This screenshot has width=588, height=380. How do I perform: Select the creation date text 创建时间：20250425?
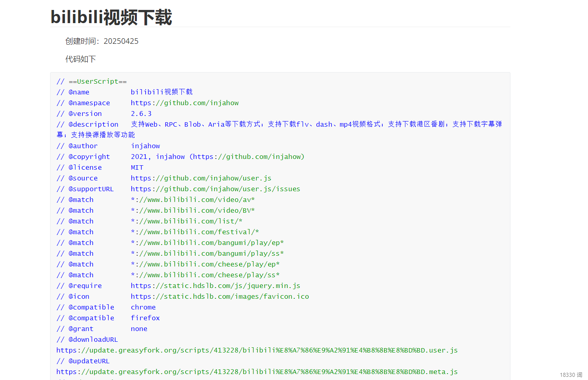(x=102, y=41)
